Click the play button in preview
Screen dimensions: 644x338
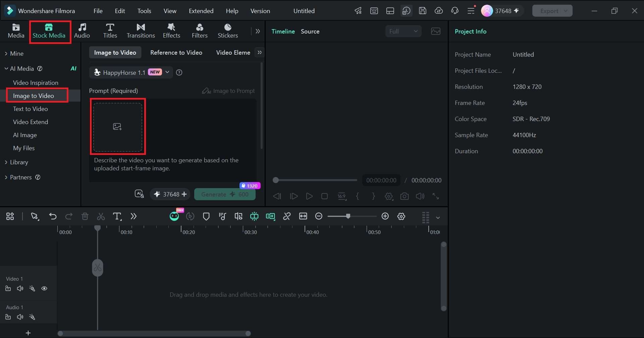(309, 196)
